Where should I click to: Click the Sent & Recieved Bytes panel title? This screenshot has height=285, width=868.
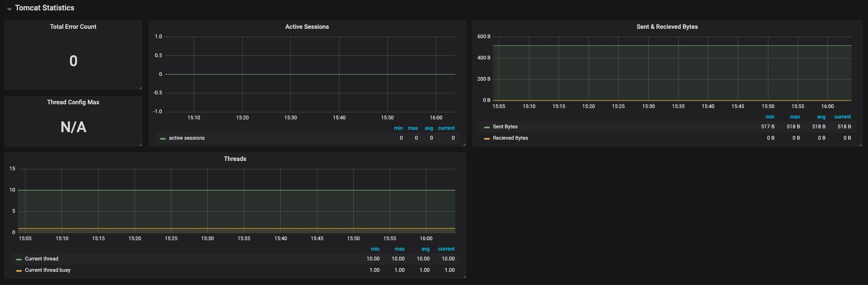(667, 27)
